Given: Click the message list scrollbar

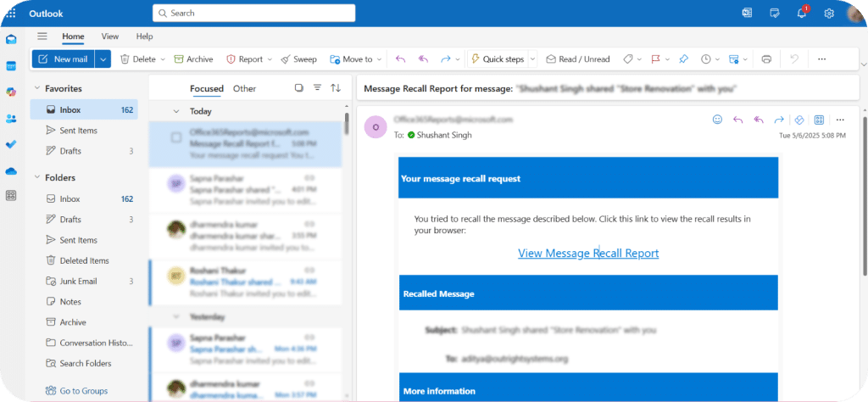Looking at the screenshot, I should pos(347,124).
